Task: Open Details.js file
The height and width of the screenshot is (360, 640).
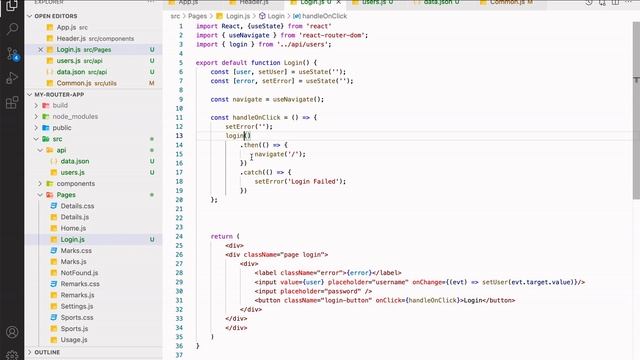Action: click(x=93, y=217)
